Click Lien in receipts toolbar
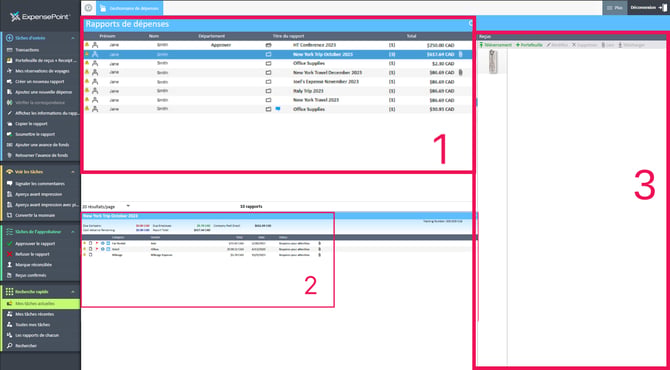Screen dimensions: 670x370 pyautogui.click(x=607, y=45)
